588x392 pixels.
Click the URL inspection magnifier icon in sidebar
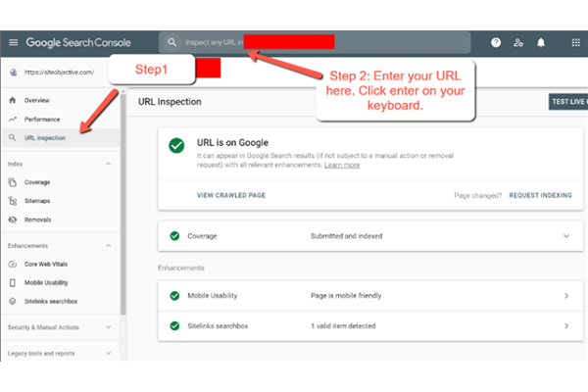(13, 137)
